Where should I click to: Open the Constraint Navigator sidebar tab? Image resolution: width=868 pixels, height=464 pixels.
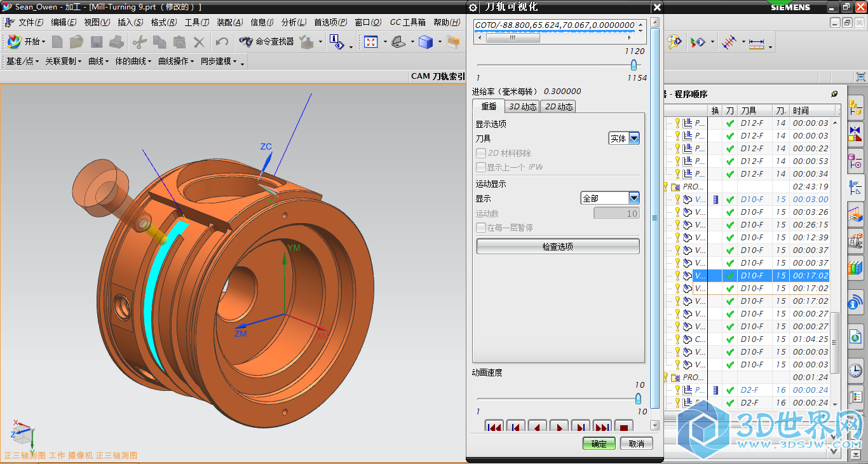coord(855,134)
